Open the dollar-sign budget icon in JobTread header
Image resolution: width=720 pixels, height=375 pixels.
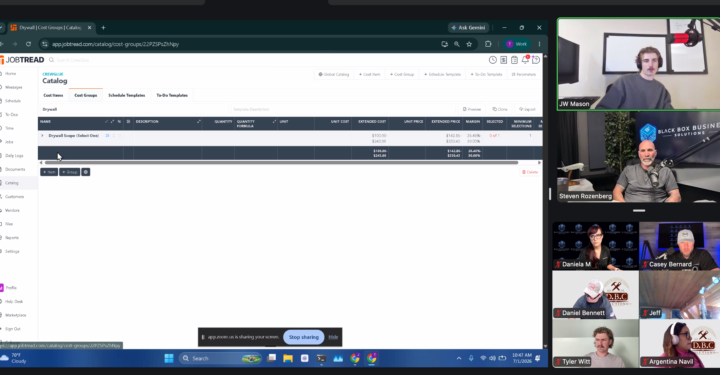pos(504,60)
